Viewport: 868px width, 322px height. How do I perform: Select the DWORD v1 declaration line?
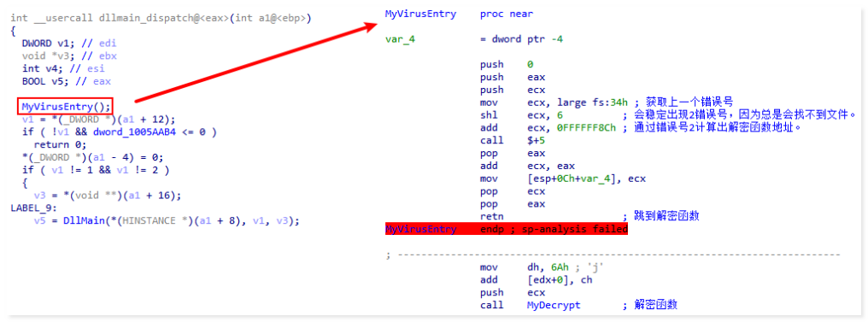pyautogui.click(x=69, y=44)
